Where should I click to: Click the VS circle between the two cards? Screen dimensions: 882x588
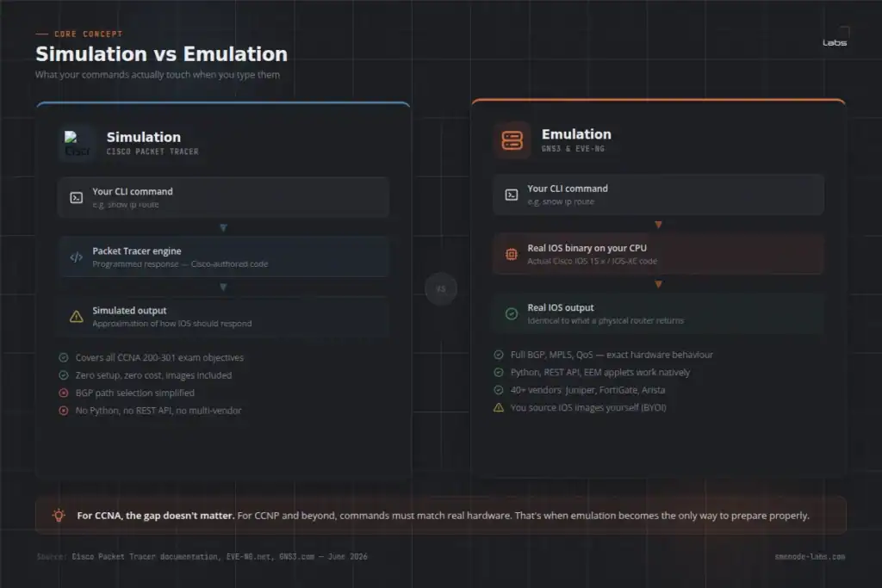click(441, 289)
